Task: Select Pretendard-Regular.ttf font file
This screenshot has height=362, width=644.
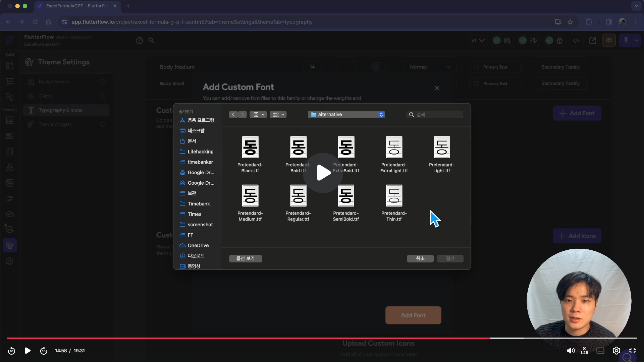Action: pyautogui.click(x=298, y=203)
